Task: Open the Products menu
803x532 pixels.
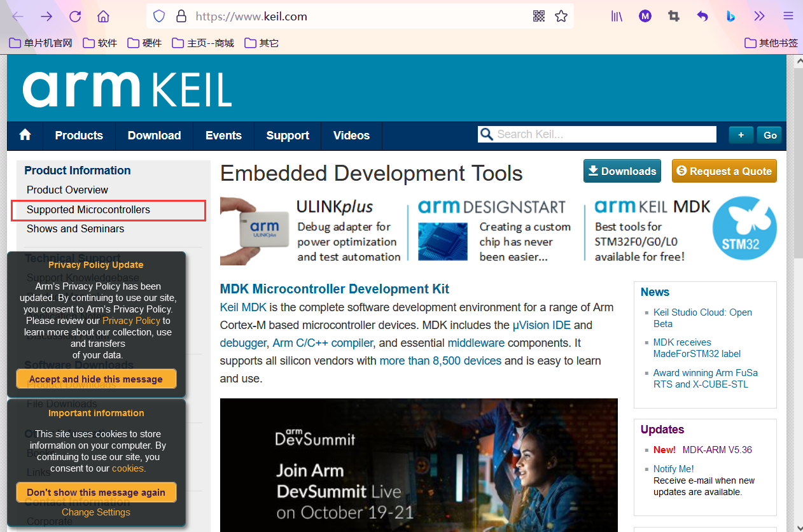Action: pos(79,136)
